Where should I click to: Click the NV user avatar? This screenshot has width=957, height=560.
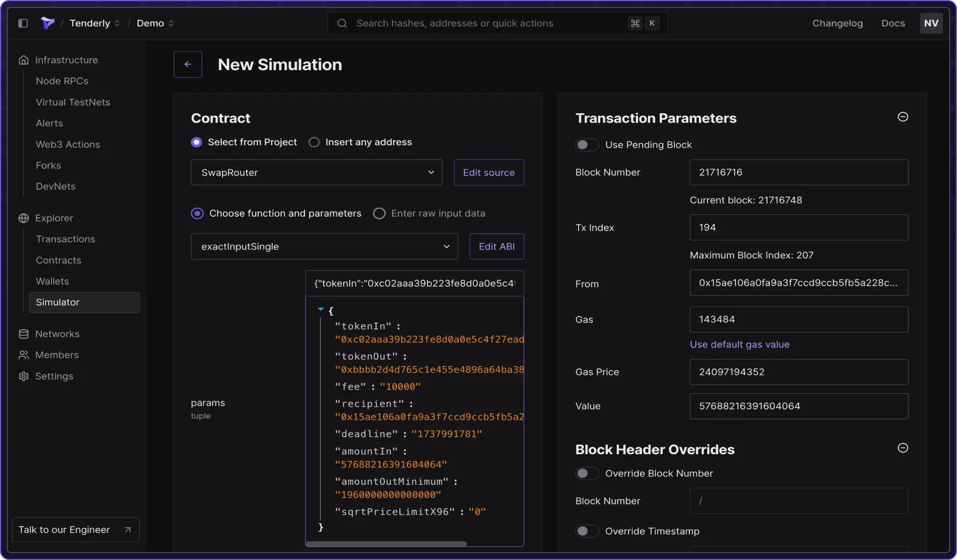pos(930,23)
